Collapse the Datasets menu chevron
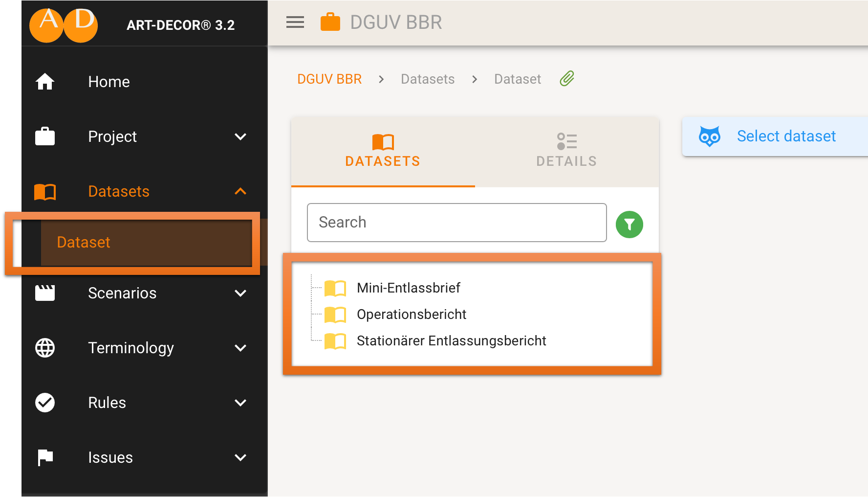Screen dimensions: 868x497 pyautogui.click(x=240, y=191)
